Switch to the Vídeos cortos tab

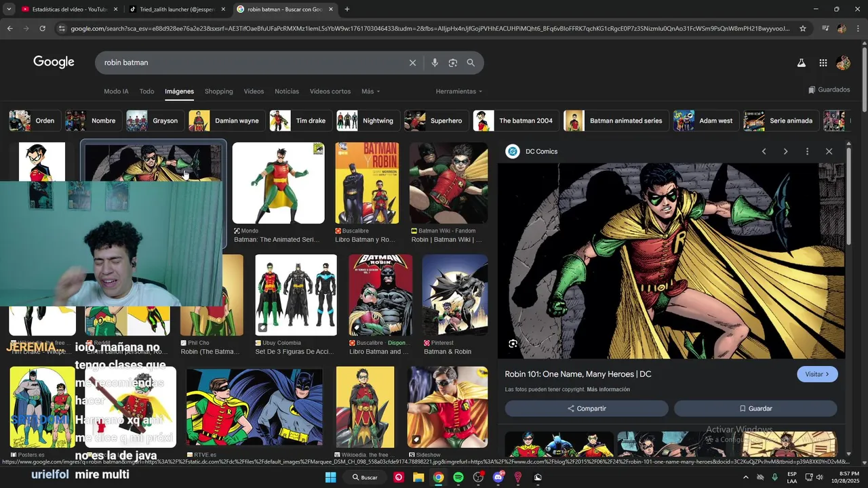[330, 91]
